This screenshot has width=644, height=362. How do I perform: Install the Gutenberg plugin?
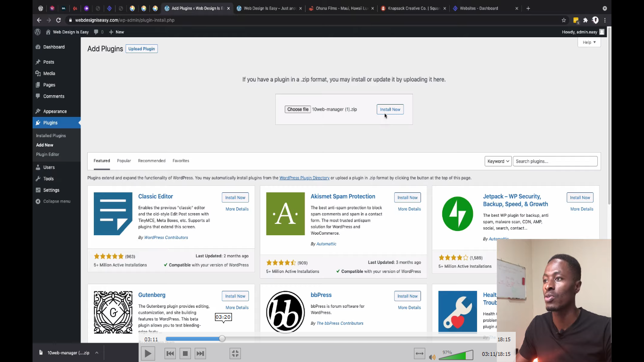point(235,296)
